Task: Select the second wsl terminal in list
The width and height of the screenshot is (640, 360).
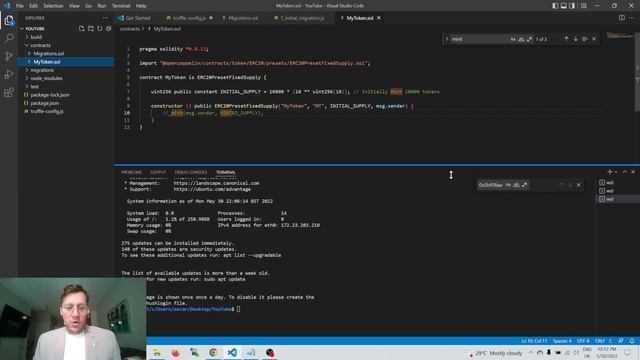Action: (x=618, y=191)
